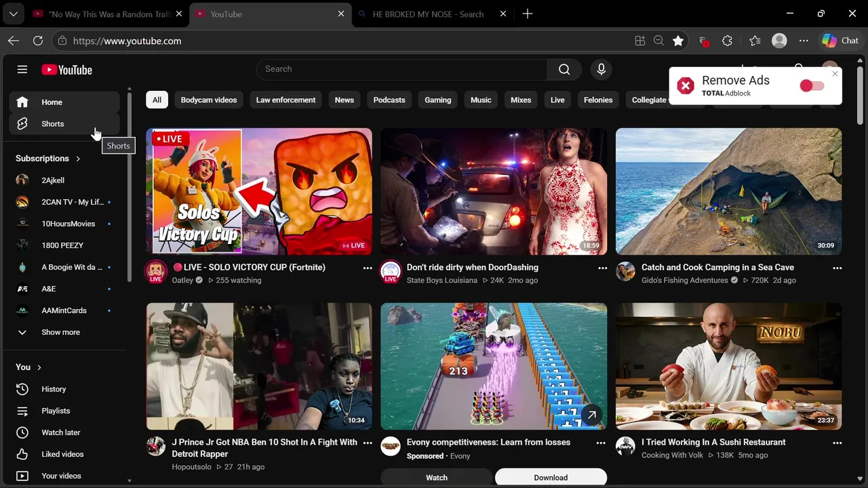Reload the page in the browser
This screenshot has height=488, width=868.
38,41
